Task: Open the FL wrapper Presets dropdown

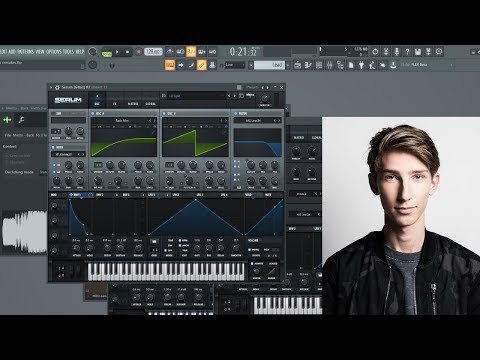Action: click(252, 87)
